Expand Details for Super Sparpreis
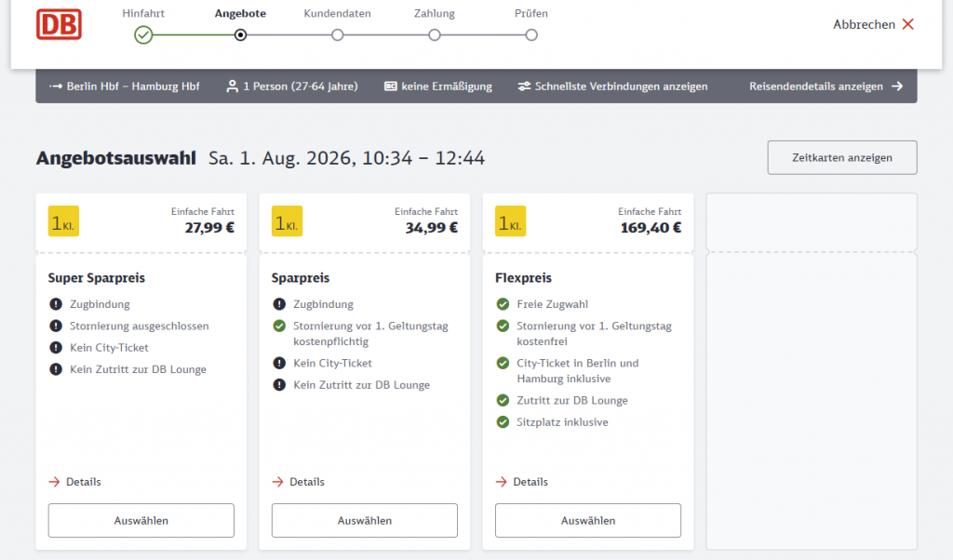Image resolution: width=953 pixels, height=560 pixels. 74,482
